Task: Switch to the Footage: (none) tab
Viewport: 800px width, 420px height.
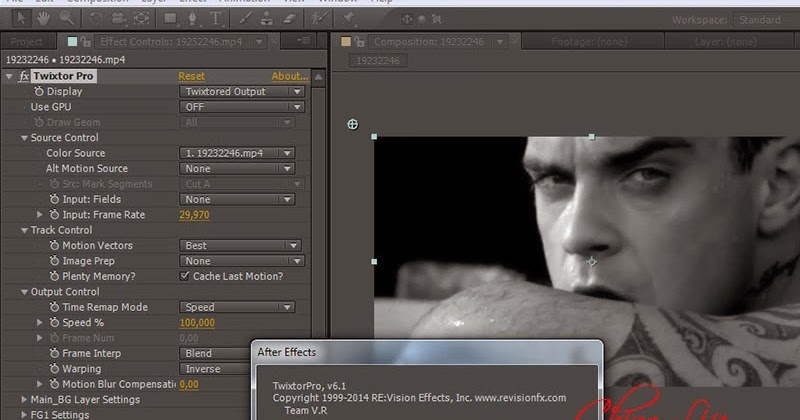Action: click(589, 42)
